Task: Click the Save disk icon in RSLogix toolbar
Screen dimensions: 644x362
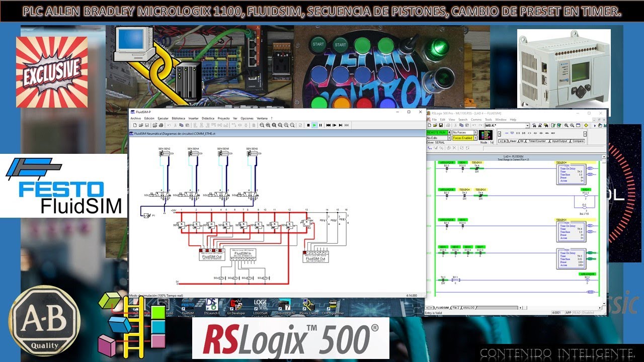Action: (441, 125)
